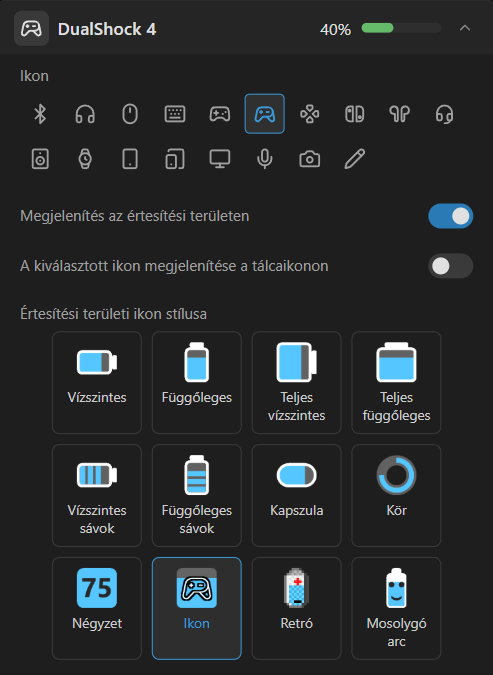This screenshot has height=675, width=493.
Task: Choose the classic gamepad icon
Action: pos(220,114)
